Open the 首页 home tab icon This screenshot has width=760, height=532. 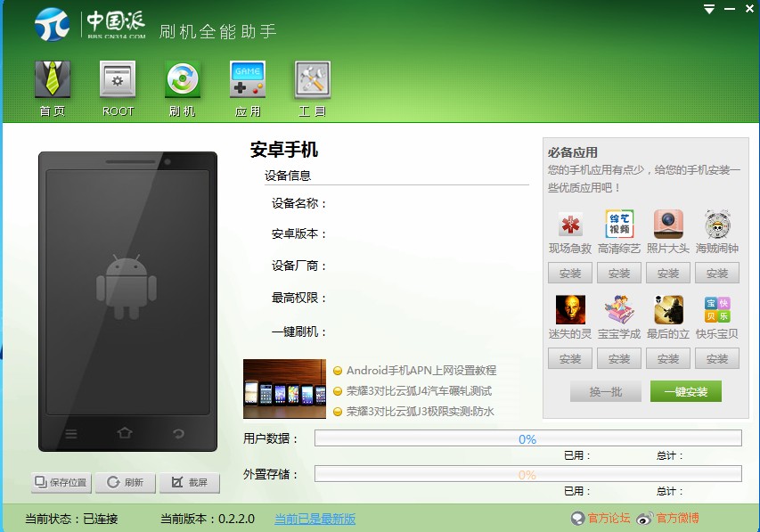[53, 78]
